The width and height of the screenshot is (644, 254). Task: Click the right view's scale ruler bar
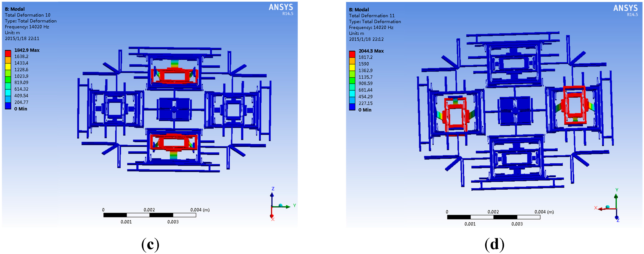click(494, 217)
